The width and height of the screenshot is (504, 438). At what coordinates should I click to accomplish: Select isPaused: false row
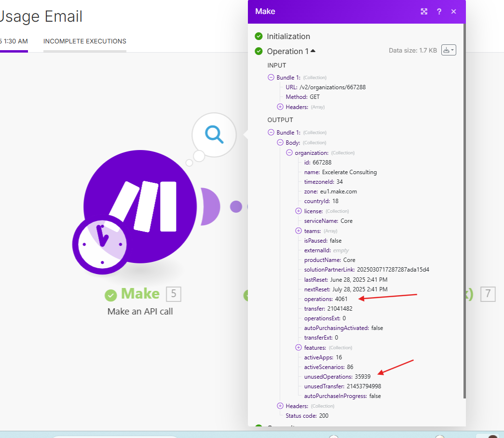323,241
